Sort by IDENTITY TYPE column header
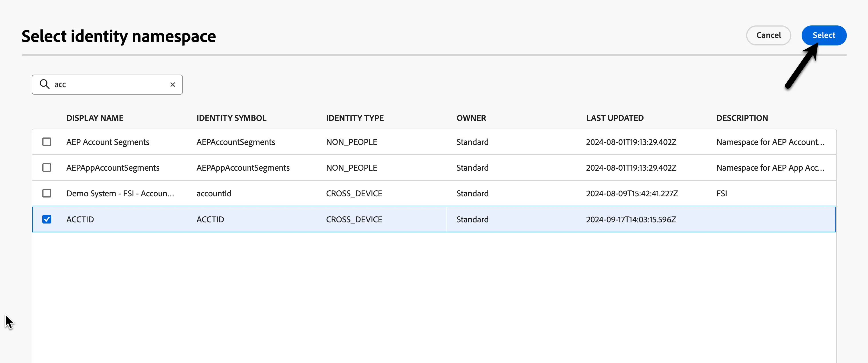Viewport: 868px width, 363px height. click(x=355, y=118)
